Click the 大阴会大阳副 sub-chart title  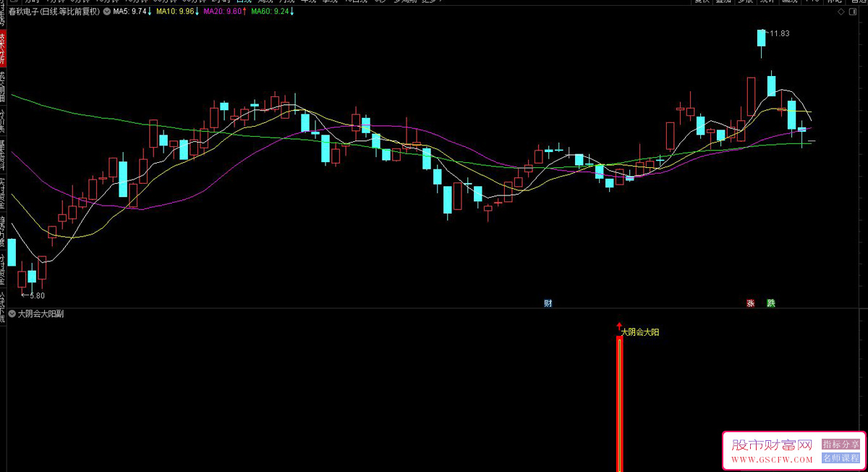point(41,314)
